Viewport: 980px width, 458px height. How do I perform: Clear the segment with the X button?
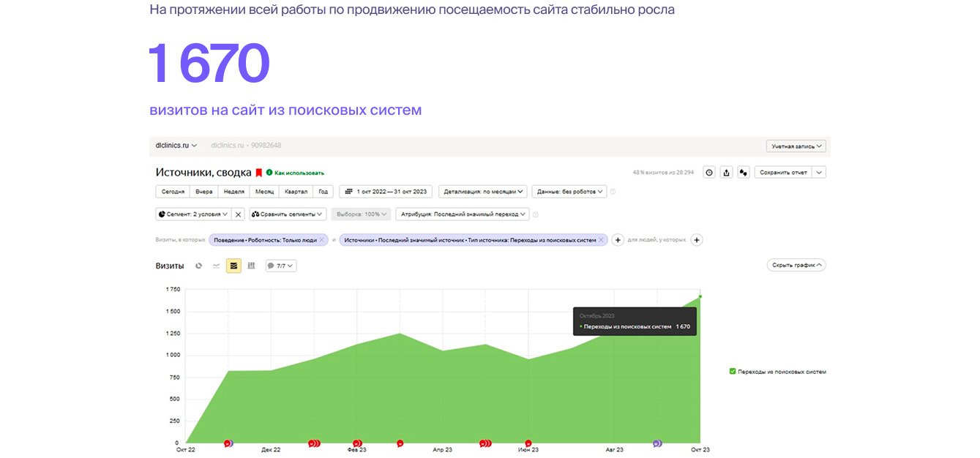click(238, 214)
